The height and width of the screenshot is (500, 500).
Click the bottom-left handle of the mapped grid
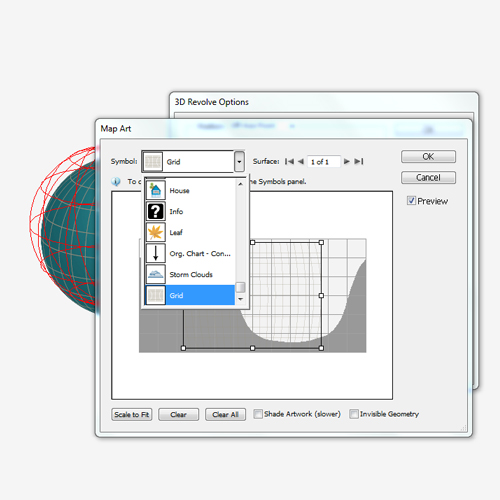click(183, 348)
